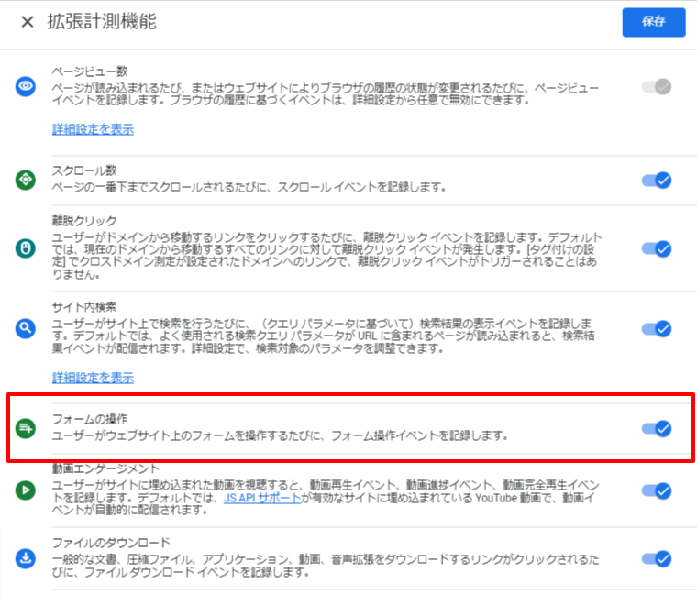
Task: Click the フォームの操作 title text
Action: [x=90, y=419]
